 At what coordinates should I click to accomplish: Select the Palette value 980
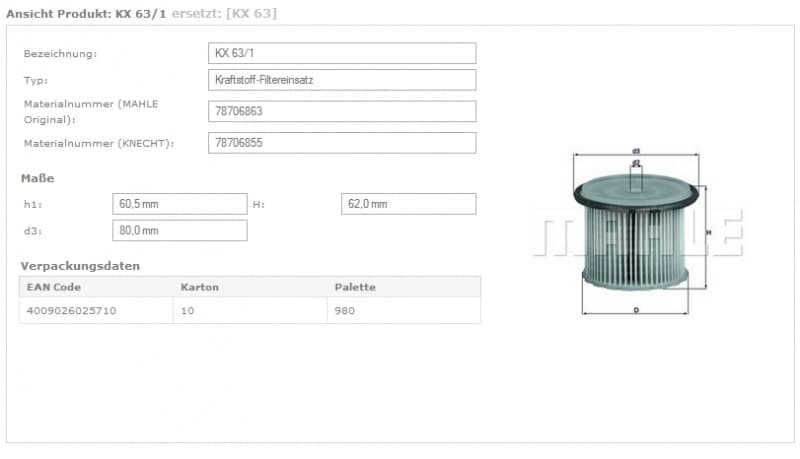[344, 311]
